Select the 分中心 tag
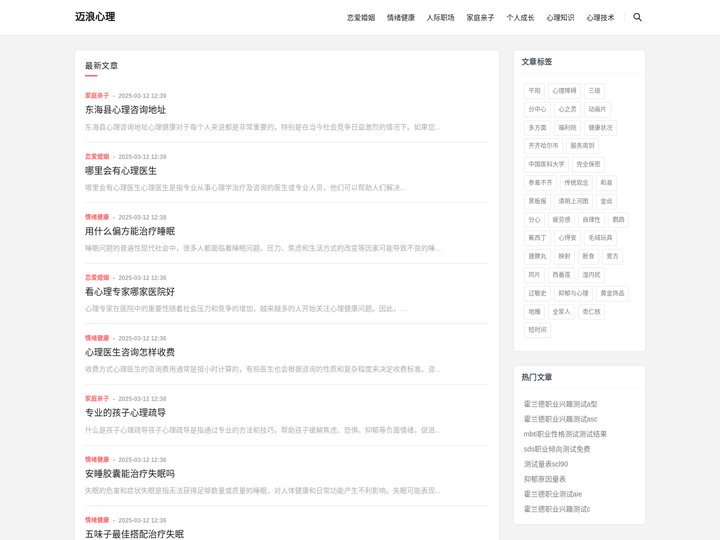720x540 pixels. coord(537,109)
